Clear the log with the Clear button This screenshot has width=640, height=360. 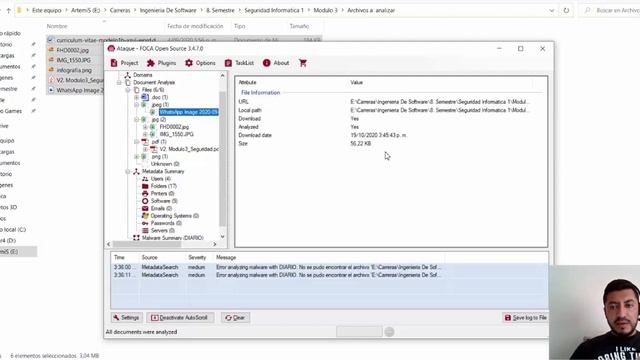click(235, 318)
